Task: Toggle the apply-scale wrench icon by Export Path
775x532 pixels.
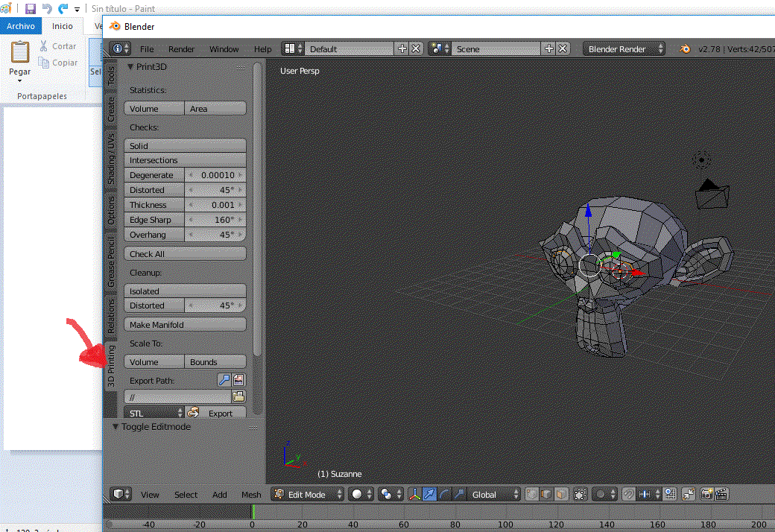Action: click(x=224, y=380)
